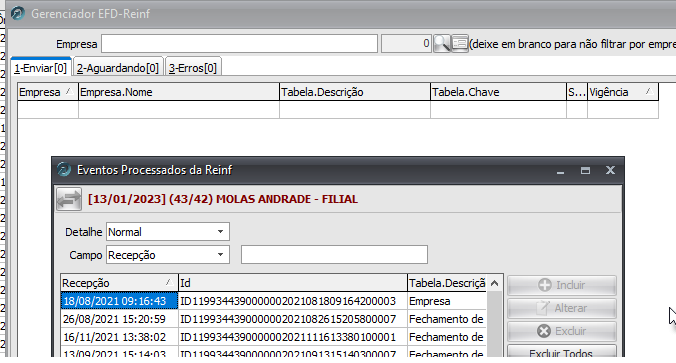The width and height of the screenshot is (676, 363).
Task: Open the 3-Erros[0] tab
Action: (193, 68)
